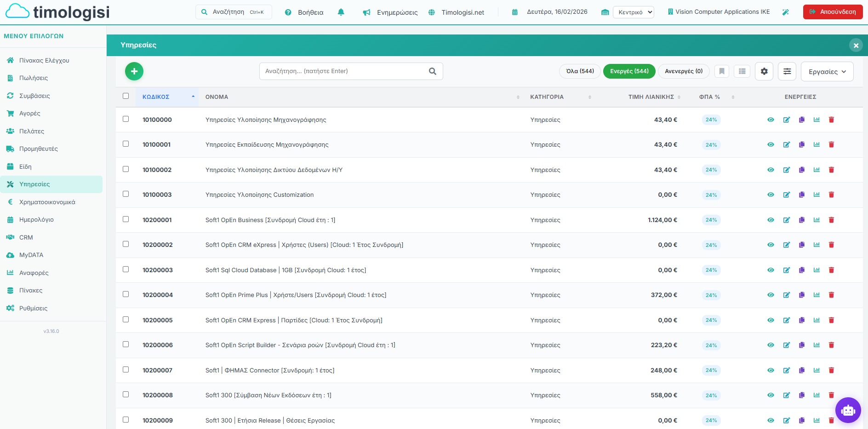
Task: Open the chatbot assistant icon
Action: pyautogui.click(x=848, y=410)
